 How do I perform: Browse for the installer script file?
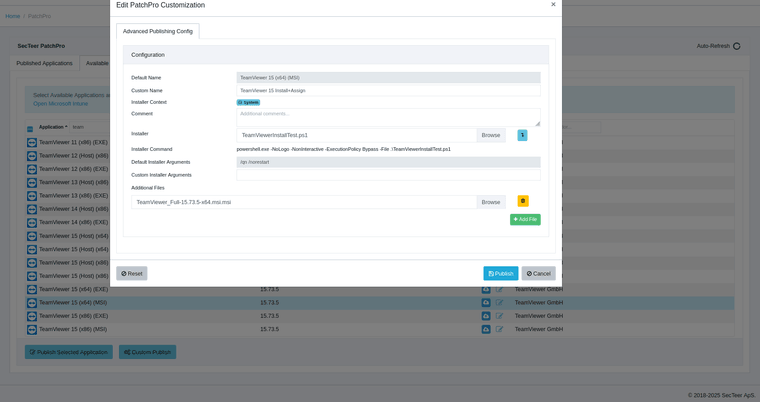(490, 135)
